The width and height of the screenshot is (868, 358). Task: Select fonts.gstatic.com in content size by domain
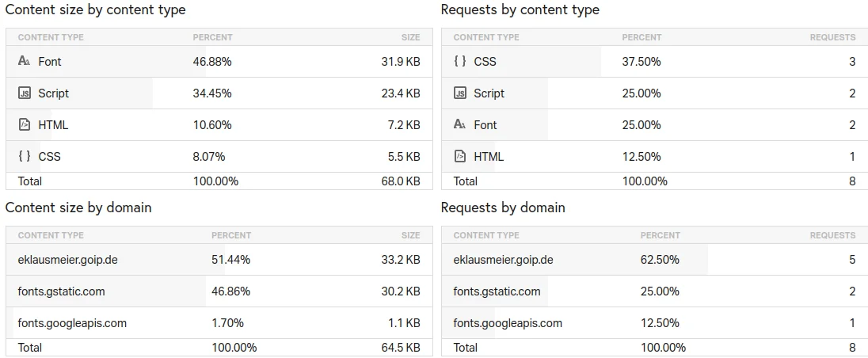61,291
